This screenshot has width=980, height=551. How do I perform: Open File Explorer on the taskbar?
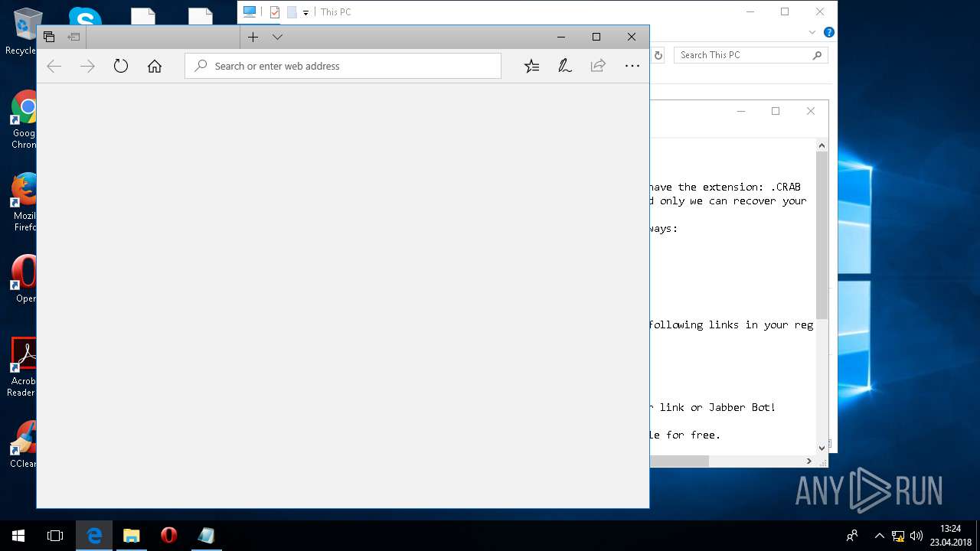(132, 536)
